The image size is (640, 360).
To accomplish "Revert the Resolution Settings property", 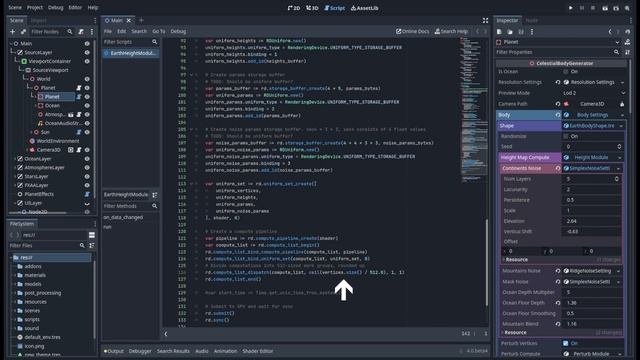I will [558, 82].
